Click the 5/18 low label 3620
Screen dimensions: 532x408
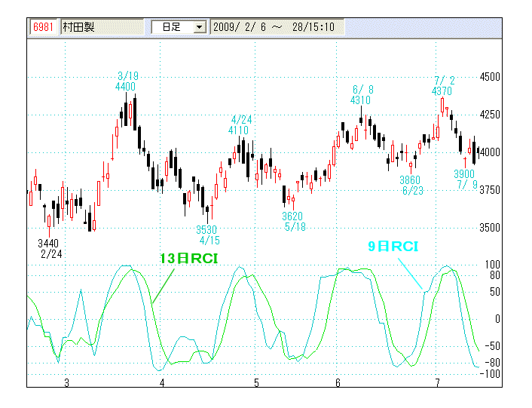tap(292, 216)
